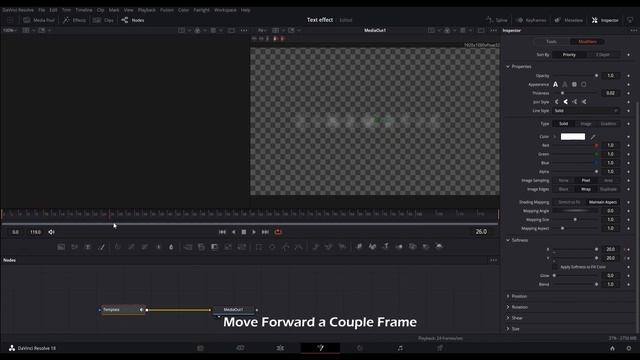Screen dimensions: 640x360
Task: Add Ellipse mask tool
Action: pyautogui.click(x=272, y=247)
